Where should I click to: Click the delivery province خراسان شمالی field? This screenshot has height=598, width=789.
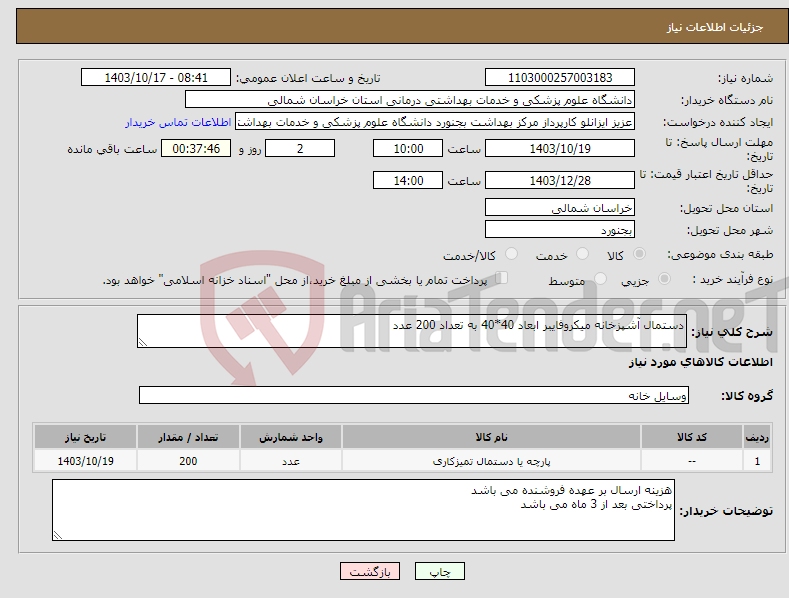point(560,207)
